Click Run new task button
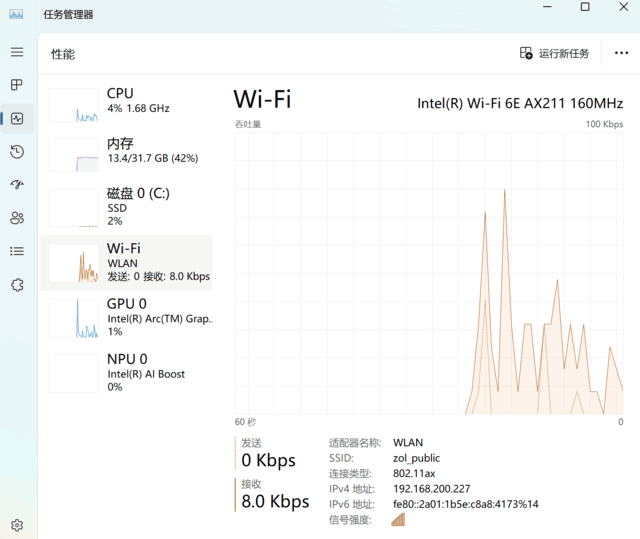 click(x=554, y=53)
